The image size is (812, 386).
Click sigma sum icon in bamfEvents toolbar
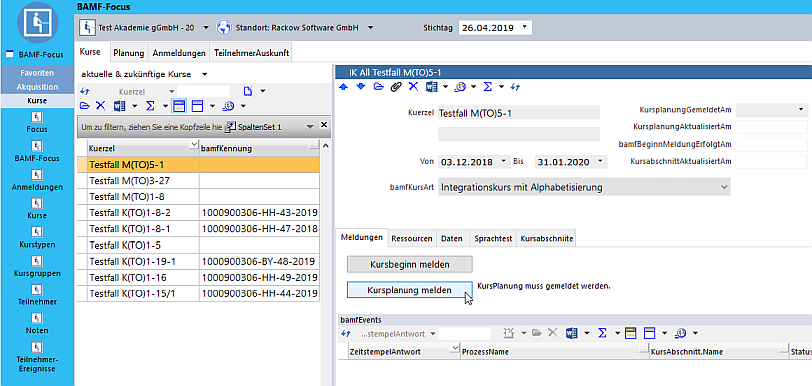602,333
